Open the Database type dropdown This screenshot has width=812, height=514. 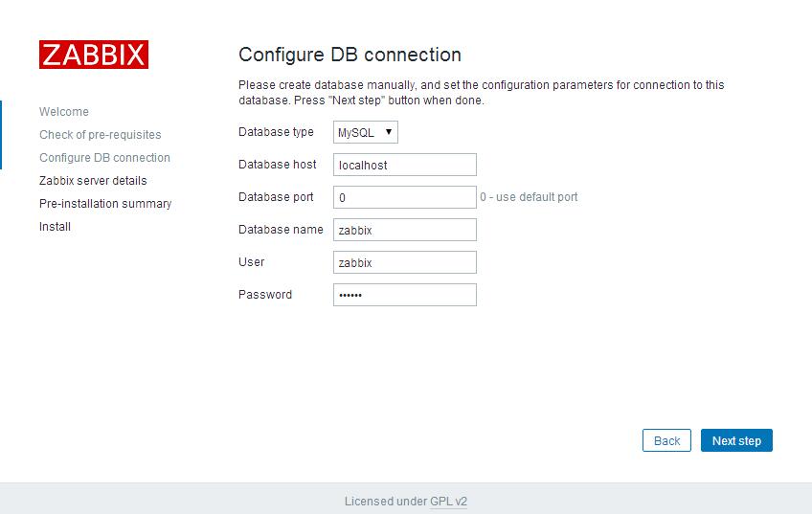click(x=366, y=132)
